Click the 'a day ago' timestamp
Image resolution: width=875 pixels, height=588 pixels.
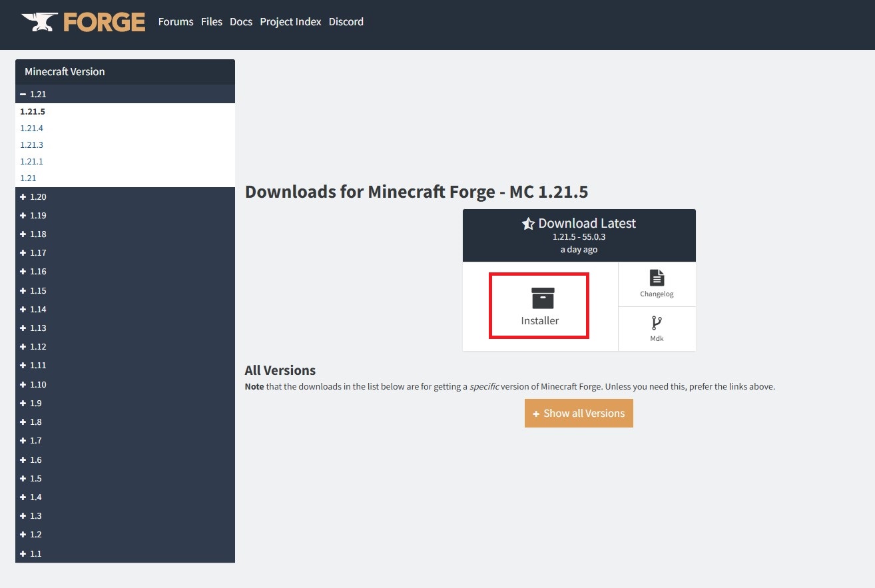[579, 250]
